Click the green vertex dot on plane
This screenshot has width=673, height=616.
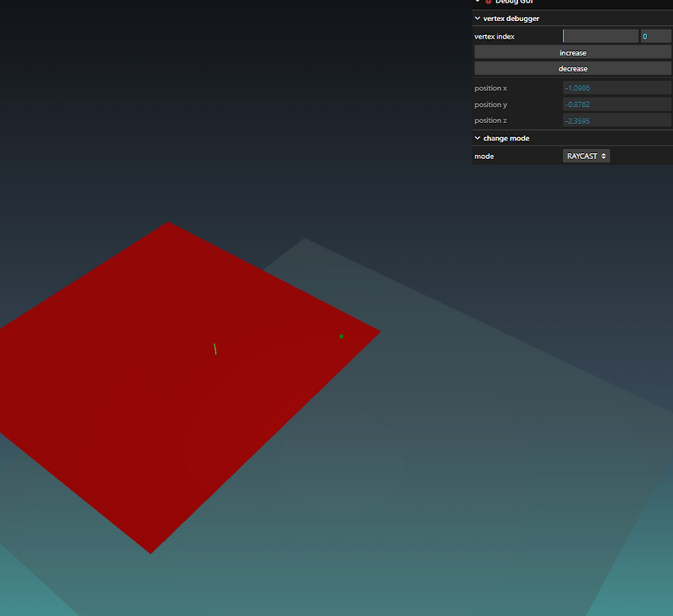[x=342, y=337]
